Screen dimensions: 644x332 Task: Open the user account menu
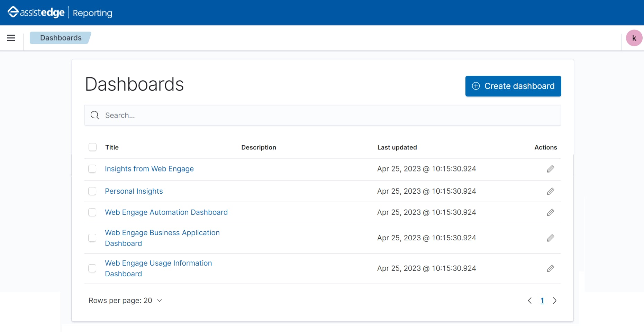click(x=634, y=38)
